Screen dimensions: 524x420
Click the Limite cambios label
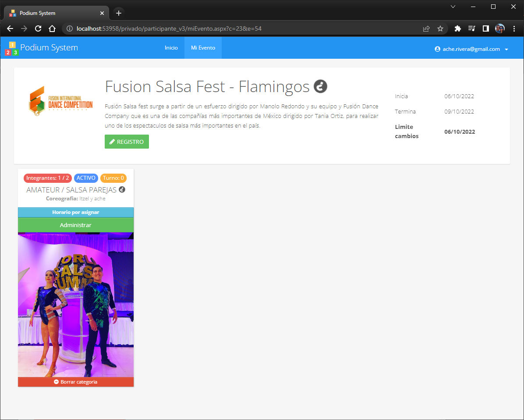click(407, 132)
